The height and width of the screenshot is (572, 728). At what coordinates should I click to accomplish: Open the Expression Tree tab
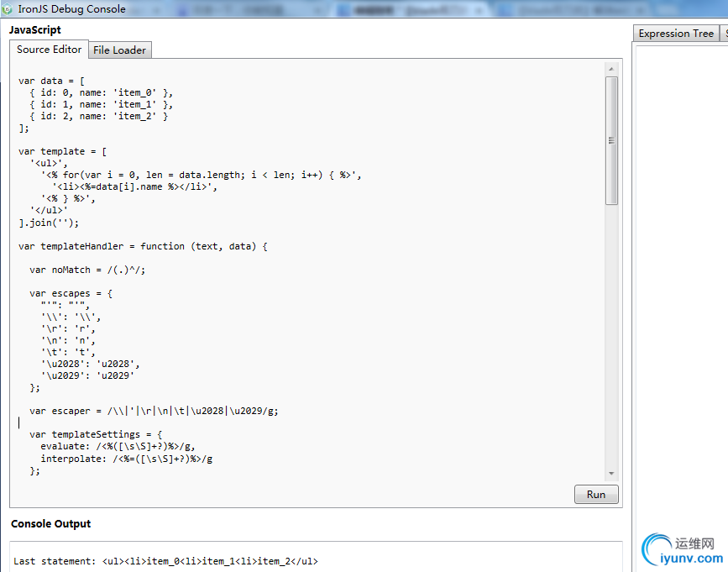(x=676, y=34)
